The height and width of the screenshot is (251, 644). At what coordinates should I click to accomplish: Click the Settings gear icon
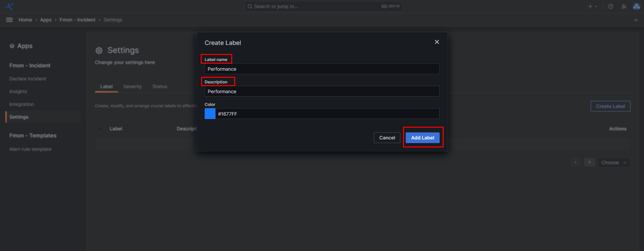[x=99, y=51]
